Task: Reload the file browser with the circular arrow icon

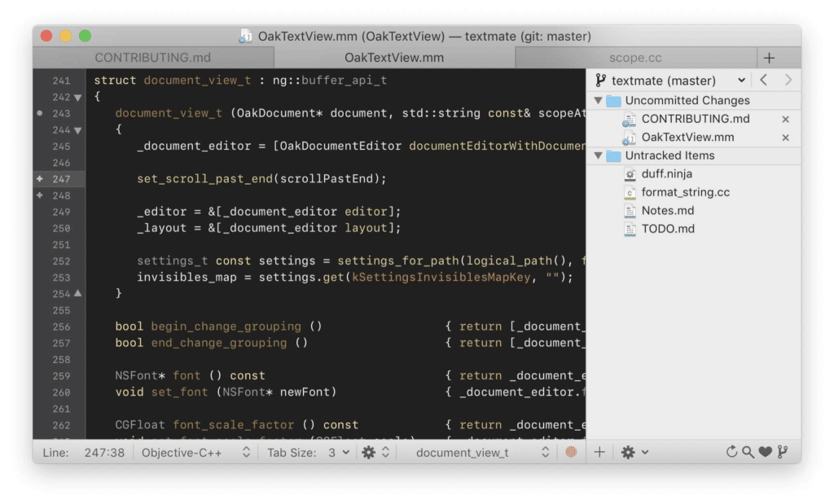Action: tap(731, 452)
